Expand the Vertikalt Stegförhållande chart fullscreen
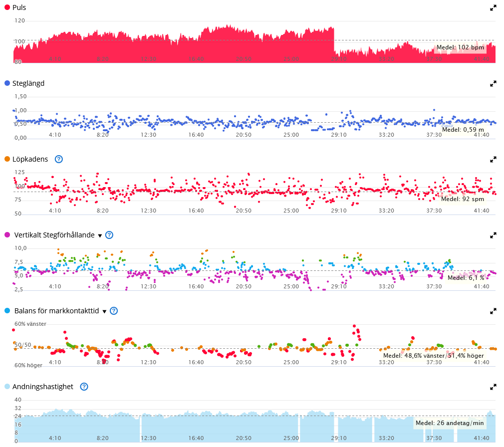The image size is (504, 447). tap(493, 235)
